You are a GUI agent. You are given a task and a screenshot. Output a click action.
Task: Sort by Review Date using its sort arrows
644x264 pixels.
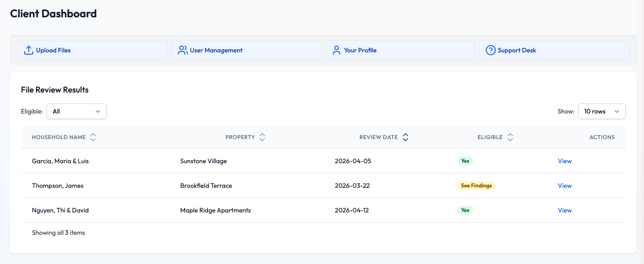pos(405,137)
